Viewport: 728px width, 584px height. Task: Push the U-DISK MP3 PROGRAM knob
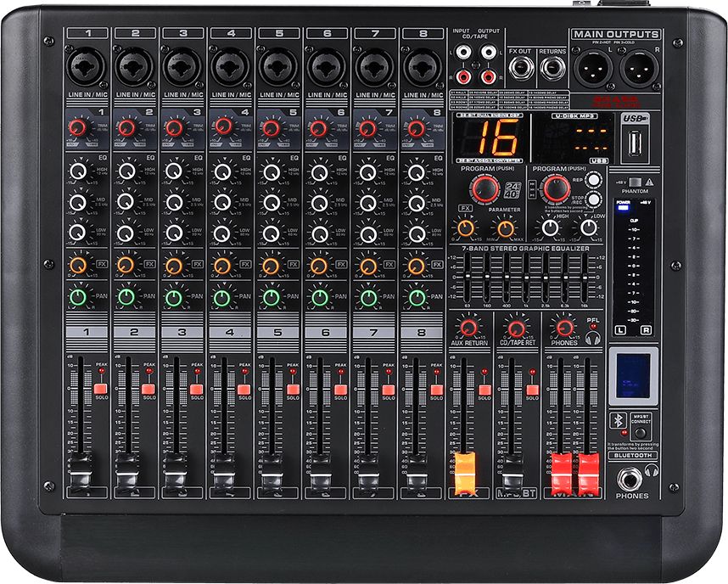557,188
